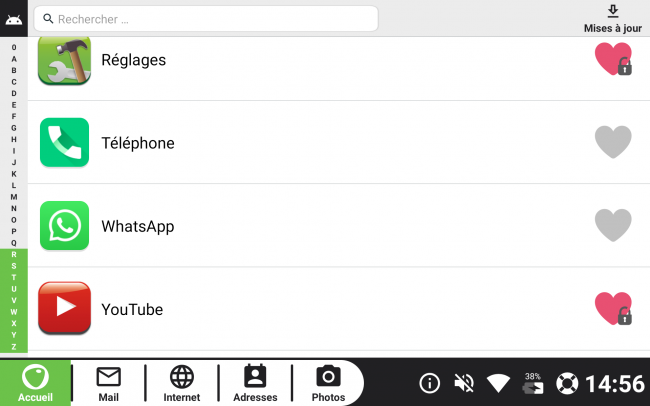Screen dimensions: 650x406
Task: Jump to letter F in index
Action: point(14,117)
